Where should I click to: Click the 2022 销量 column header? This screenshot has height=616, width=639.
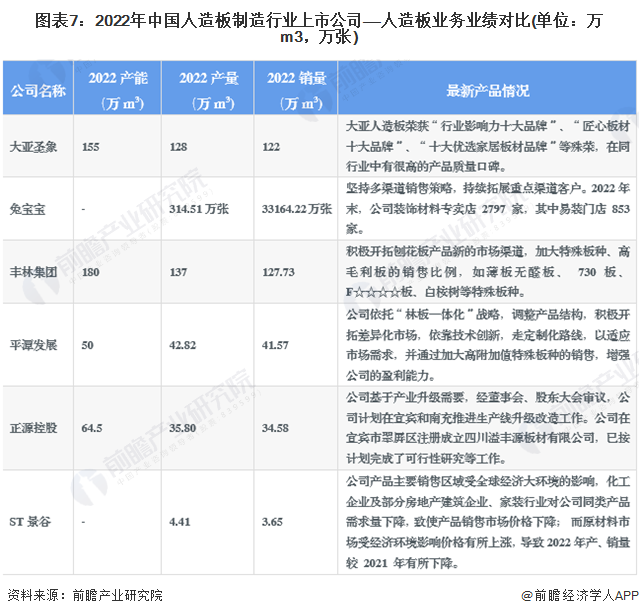tap(297, 90)
